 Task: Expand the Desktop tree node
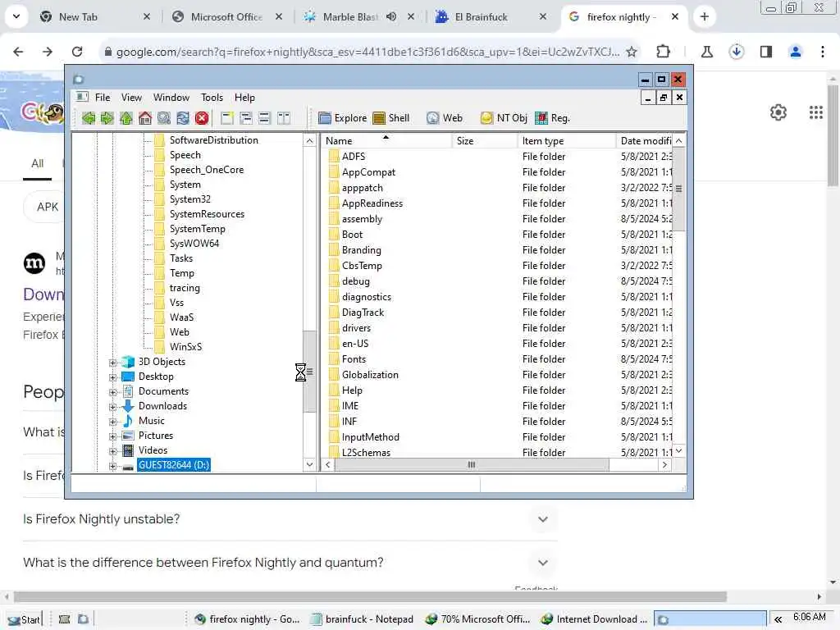112,377
